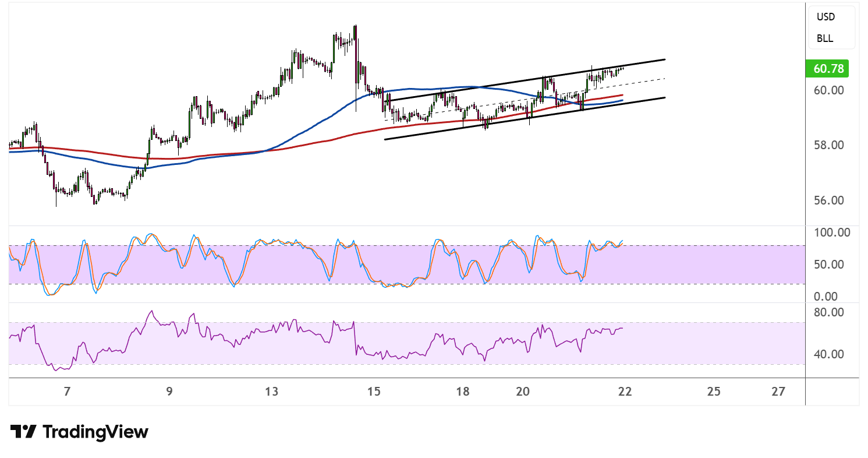Screen dimensions: 868x458
Task: Select the BLL symbol label
Action: point(824,39)
